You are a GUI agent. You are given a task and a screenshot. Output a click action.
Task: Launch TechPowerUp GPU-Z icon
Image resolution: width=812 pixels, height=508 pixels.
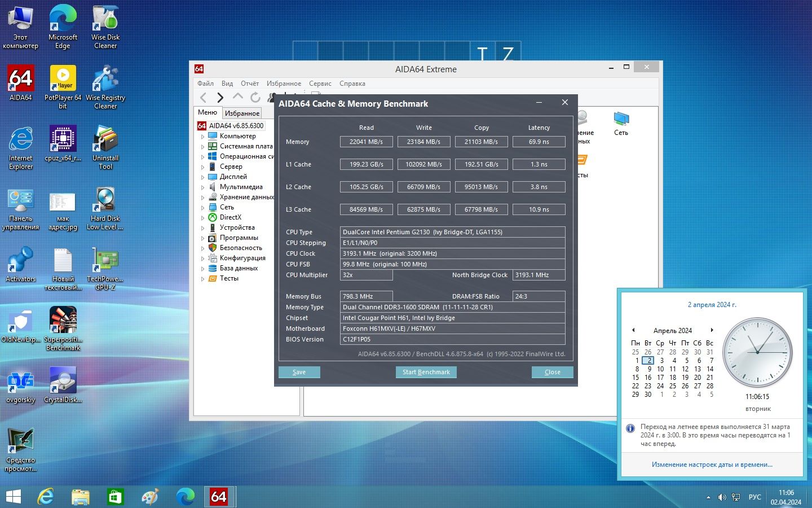(x=105, y=268)
